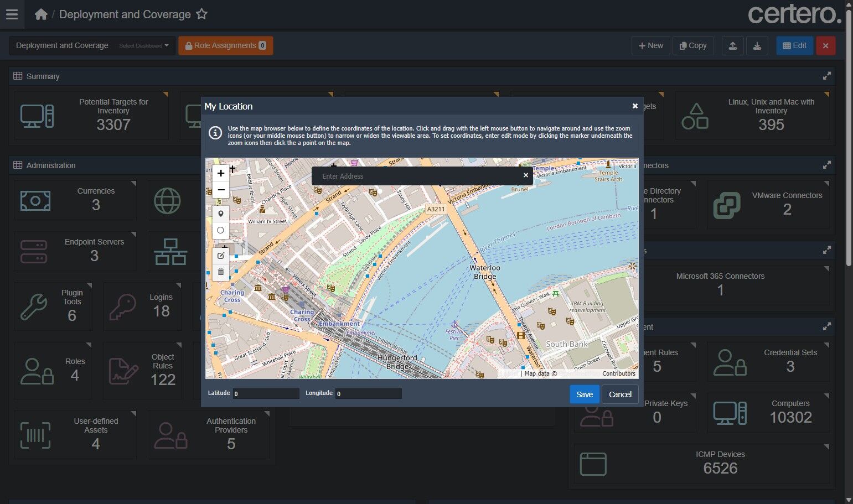
Task: Open the Logins key tile
Action: [x=142, y=306]
